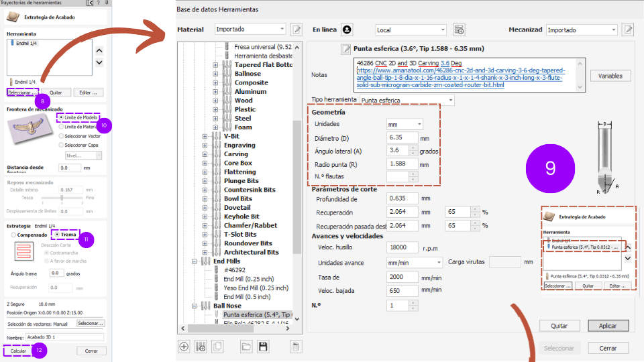Select the Limite de Modelo radio button
This screenshot has width=644, height=362.
62,117
